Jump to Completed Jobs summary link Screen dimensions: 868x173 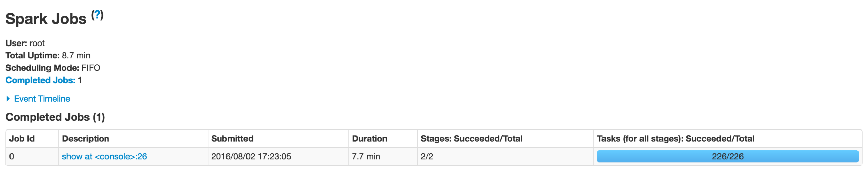tap(40, 80)
